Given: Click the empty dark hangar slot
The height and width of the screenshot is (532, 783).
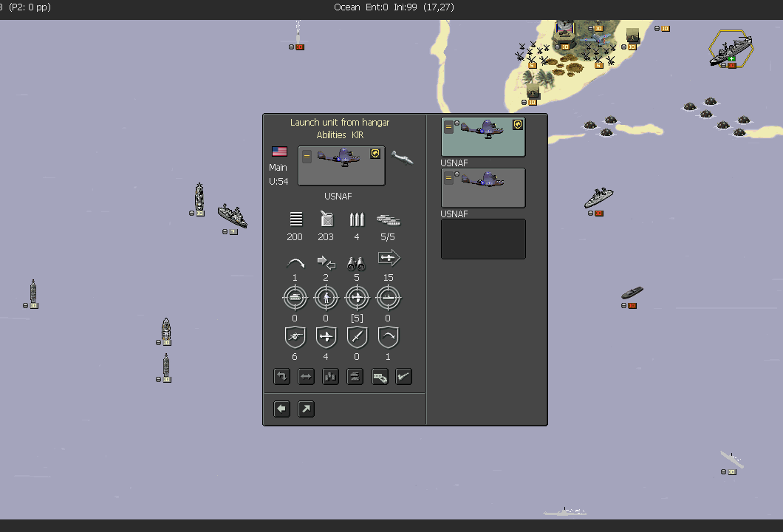Looking at the screenshot, I should 483,239.
